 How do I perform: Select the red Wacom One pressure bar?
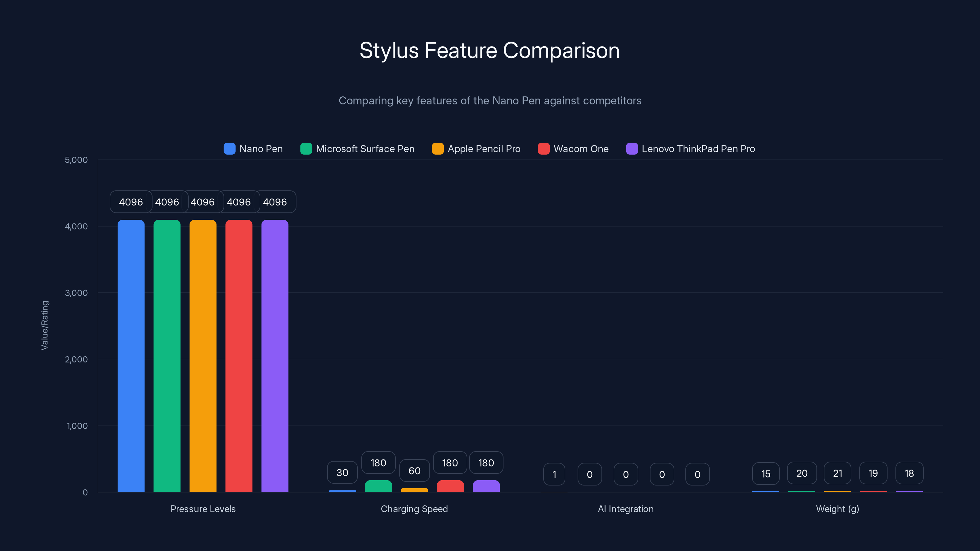239,358
